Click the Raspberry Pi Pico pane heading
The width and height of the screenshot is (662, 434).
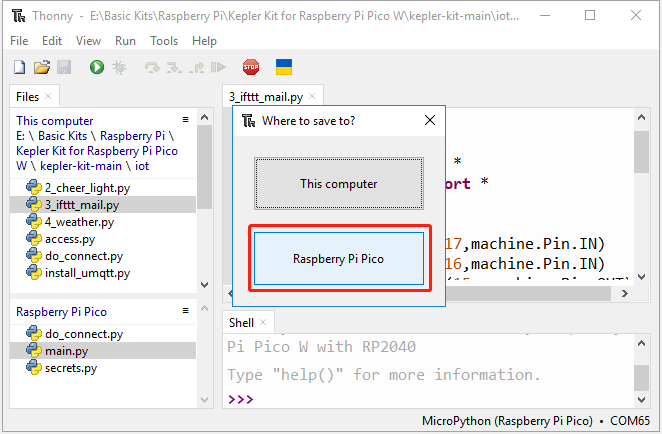(61, 312)
